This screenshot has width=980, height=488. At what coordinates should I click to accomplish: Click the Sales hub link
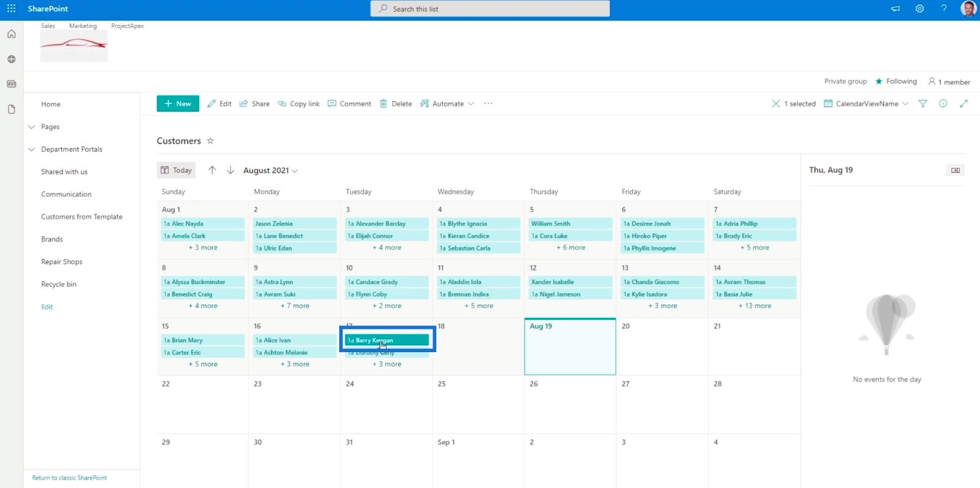(x=48, y=26)
